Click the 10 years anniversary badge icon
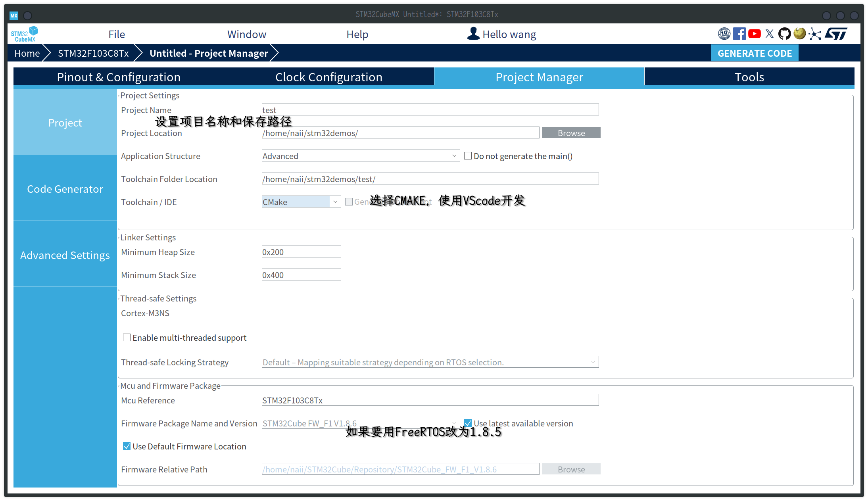This screenshot has width=868, height=501. (x=724, y=34)
